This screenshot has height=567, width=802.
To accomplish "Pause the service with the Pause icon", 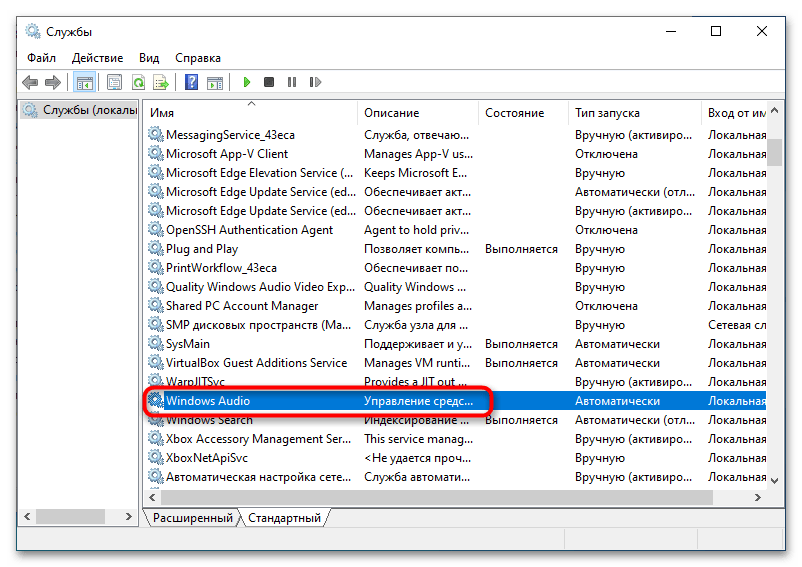I will coord(292,82).
